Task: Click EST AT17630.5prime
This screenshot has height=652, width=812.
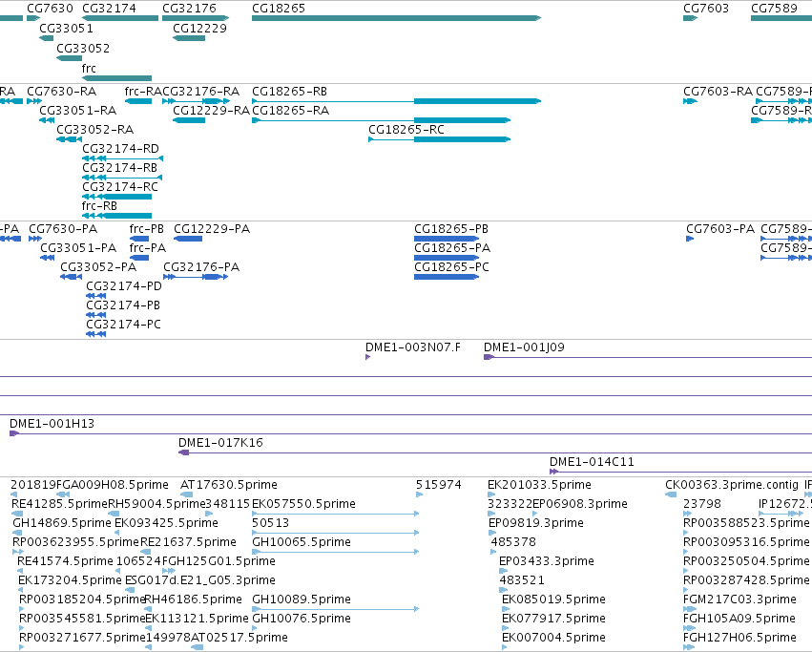Action: tap(186, 494)
